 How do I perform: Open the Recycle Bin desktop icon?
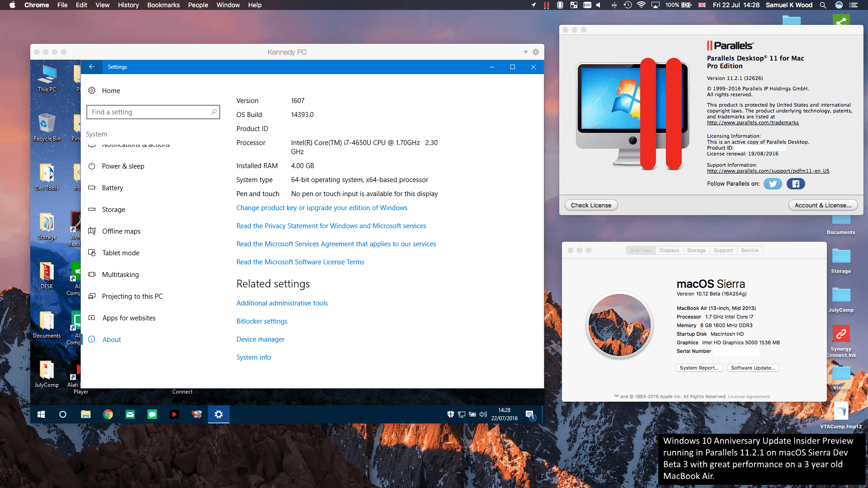(x=47, y=127)
